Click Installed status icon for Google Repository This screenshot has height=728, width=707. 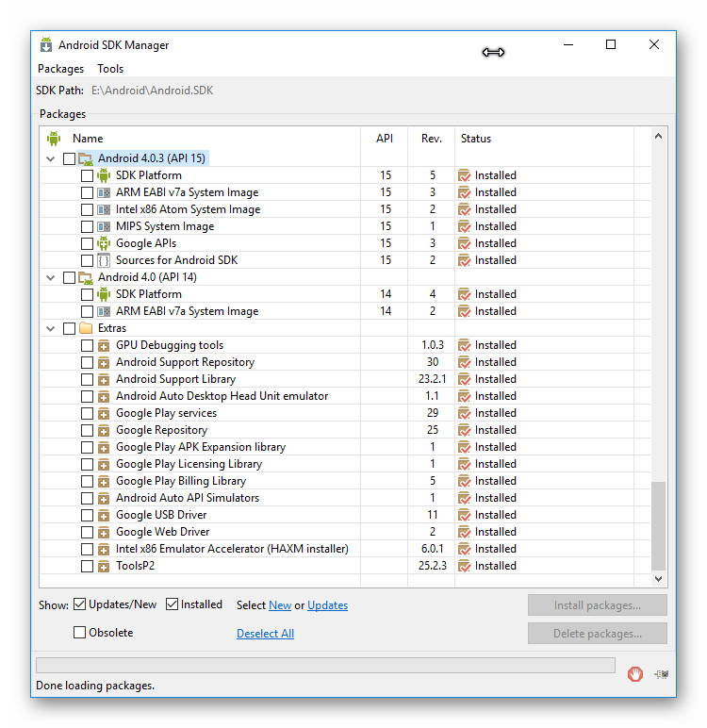pyautogui.click(x=464, y=430)
